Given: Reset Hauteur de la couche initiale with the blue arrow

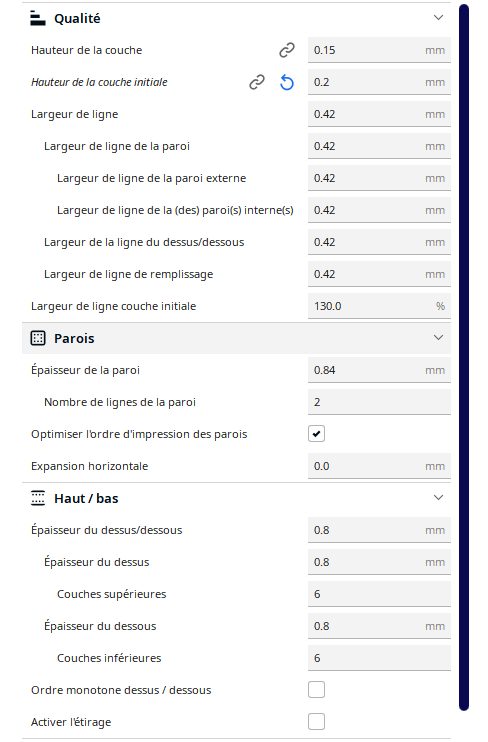Looking at the screenshot, I should point(287,82).
